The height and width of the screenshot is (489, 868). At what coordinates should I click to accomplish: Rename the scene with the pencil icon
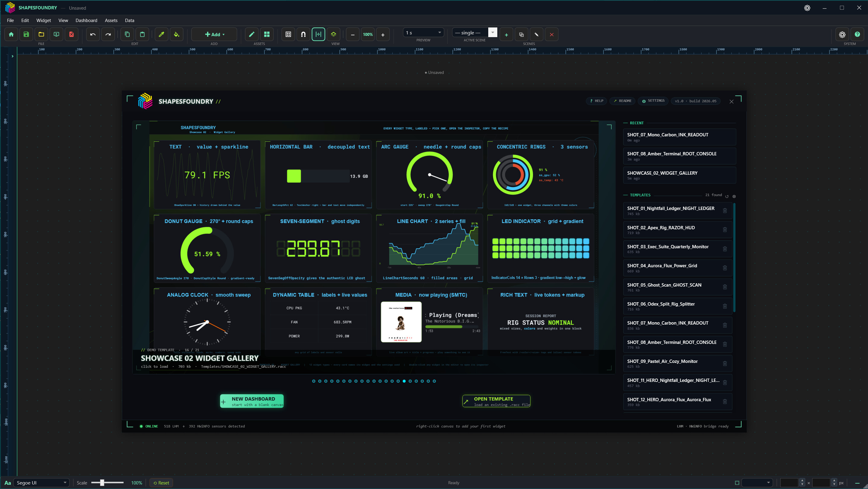pyautogui.click(x=536, y=34)
